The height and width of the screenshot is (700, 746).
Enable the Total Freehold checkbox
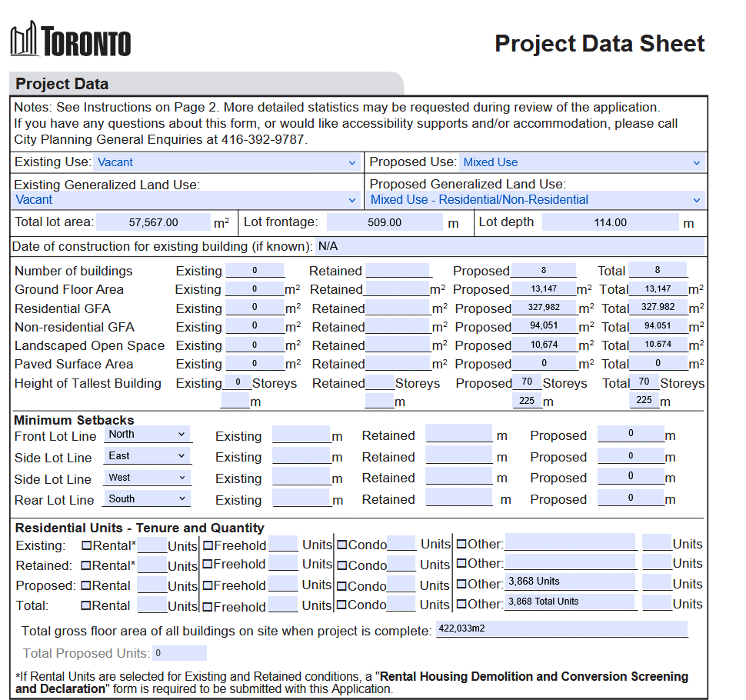point(208,607)
